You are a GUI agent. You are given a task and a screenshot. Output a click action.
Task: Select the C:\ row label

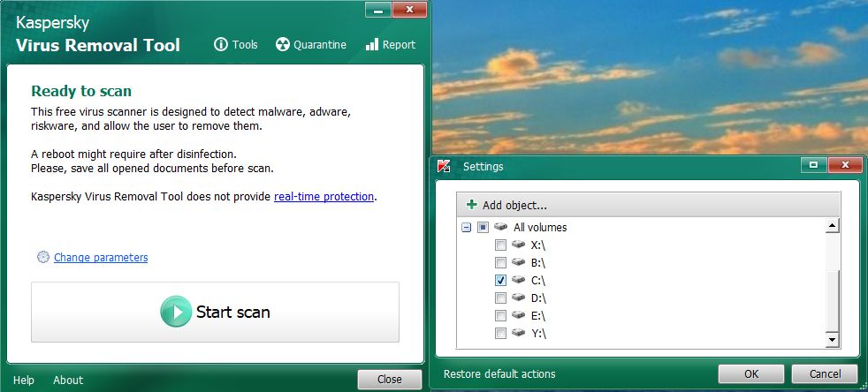[538, 281]
